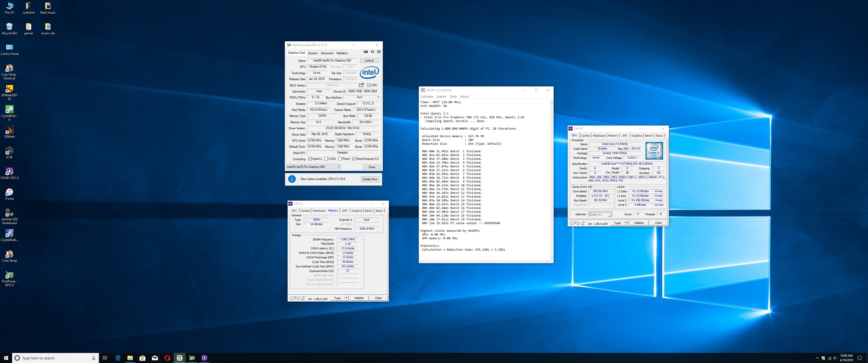The image size is (868, 363).
Task: Click the GPU-Z screenshot camera icon
Action: 366,52
